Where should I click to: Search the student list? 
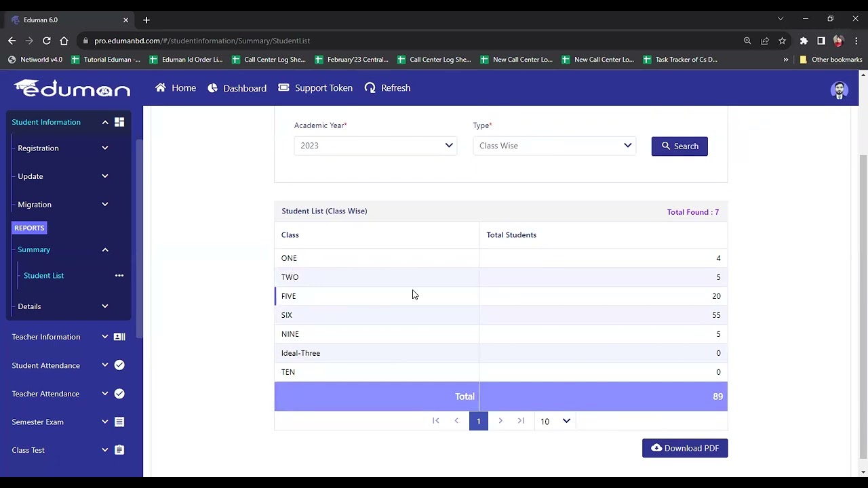679,146
